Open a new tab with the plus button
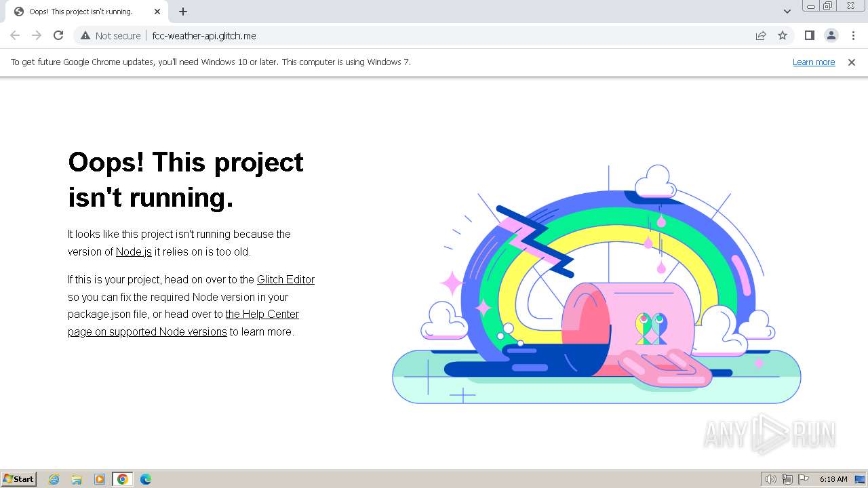Image resolution: width=868 pixels, height=488 pixels. click(x=183, y=12)
